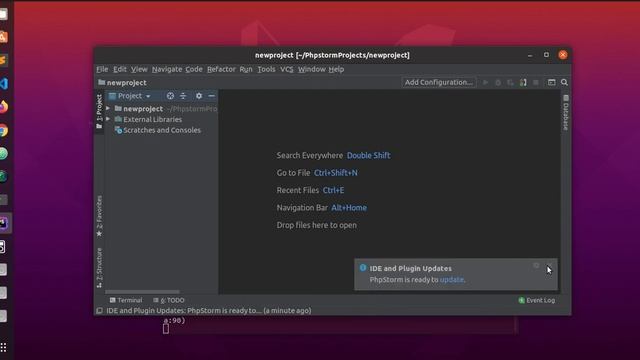Open the TODO tool window
Viewport: 640px width, 360px height.
point(169,300)
